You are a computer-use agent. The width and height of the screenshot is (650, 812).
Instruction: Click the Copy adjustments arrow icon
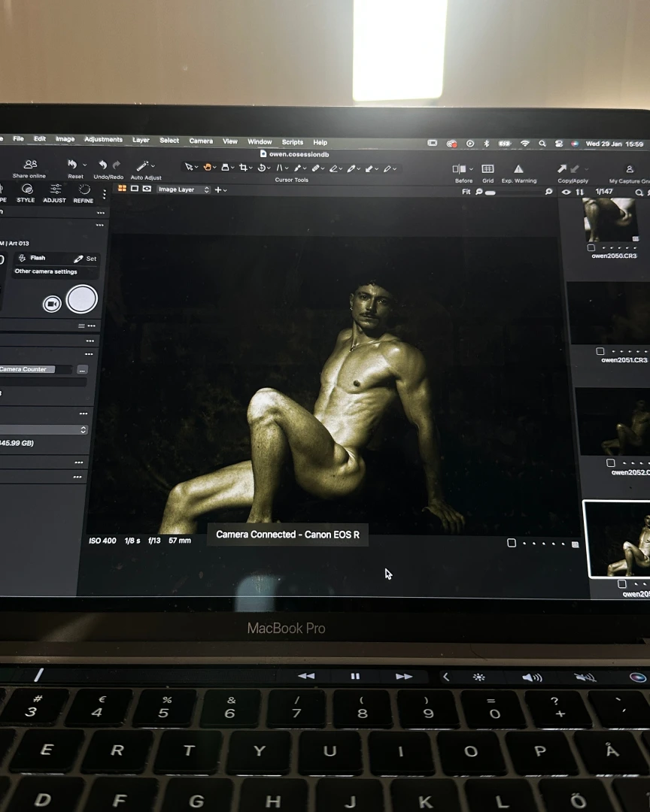pos(562,169)
